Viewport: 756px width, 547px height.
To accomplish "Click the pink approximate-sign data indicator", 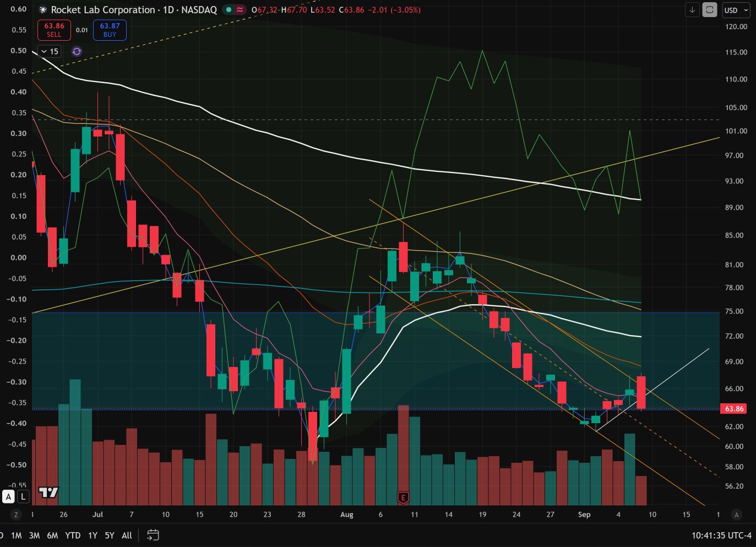I will (x=240, y=10).
